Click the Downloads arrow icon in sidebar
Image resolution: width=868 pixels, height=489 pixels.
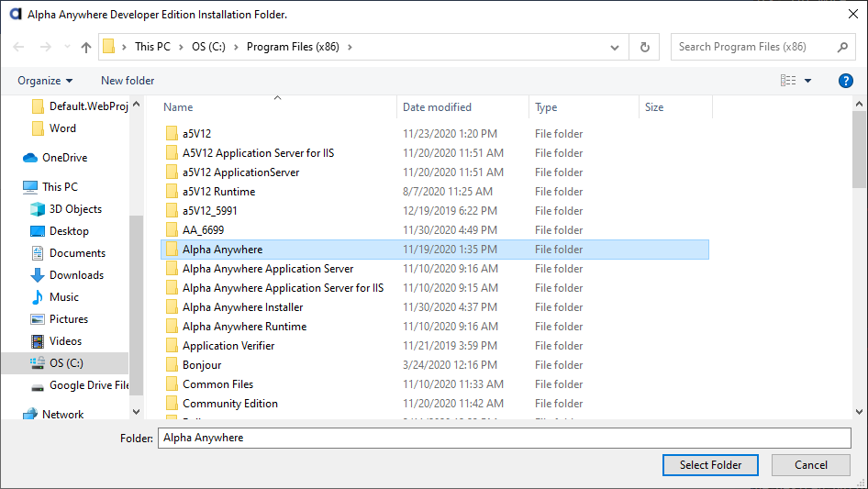[x=37, y=275]
